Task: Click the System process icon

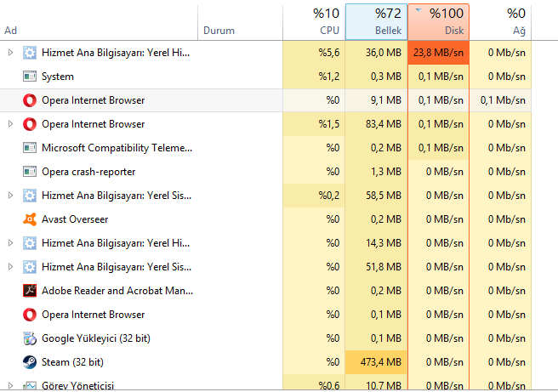Action: [x=30, y=77]
